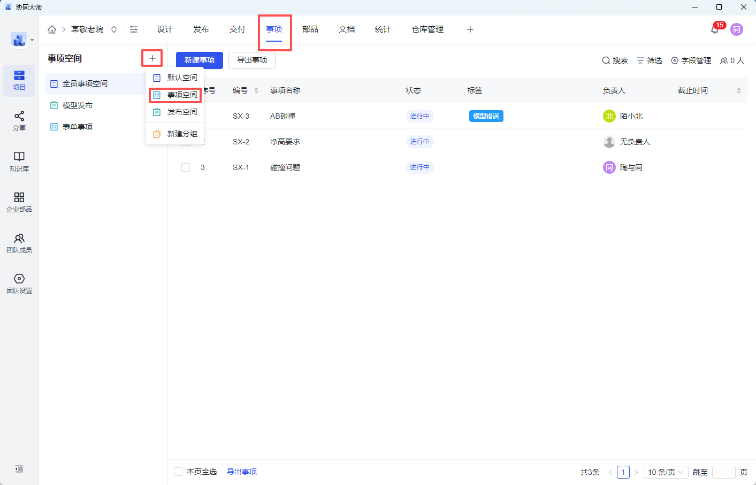Click the notification bell with 15 badge

(x=715, y=30)
